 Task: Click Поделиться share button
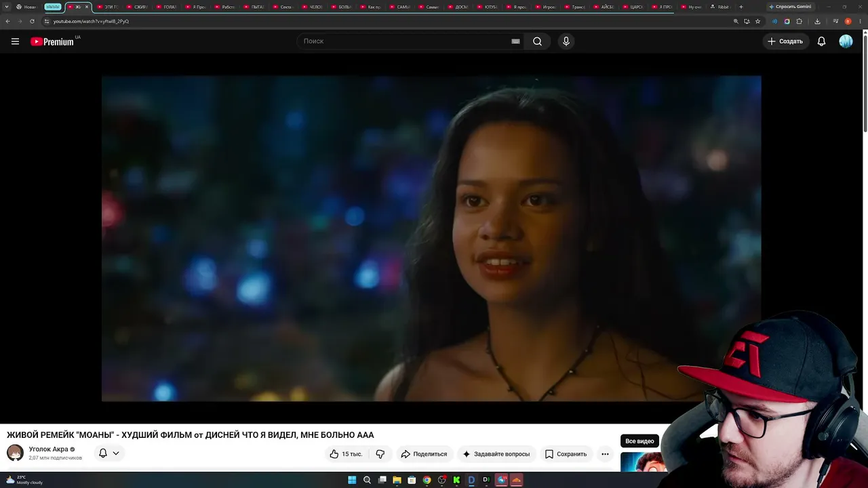(x=424, y=454)
